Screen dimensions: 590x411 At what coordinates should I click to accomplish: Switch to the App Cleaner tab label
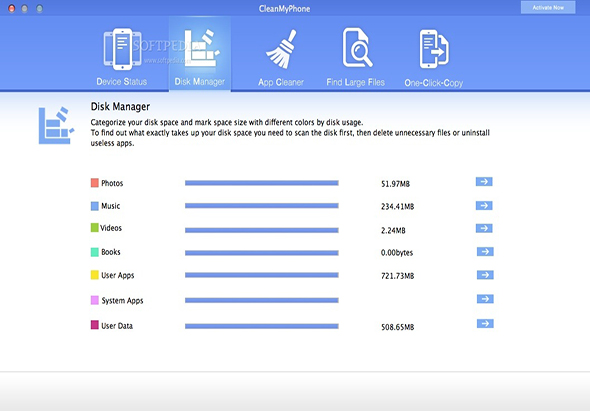281,82
